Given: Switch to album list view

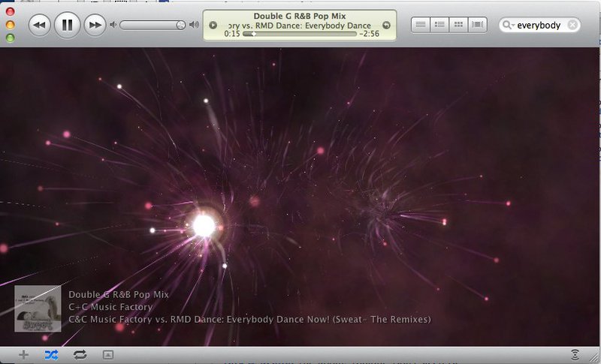Looking at the screenshot, I should point(439,25).
